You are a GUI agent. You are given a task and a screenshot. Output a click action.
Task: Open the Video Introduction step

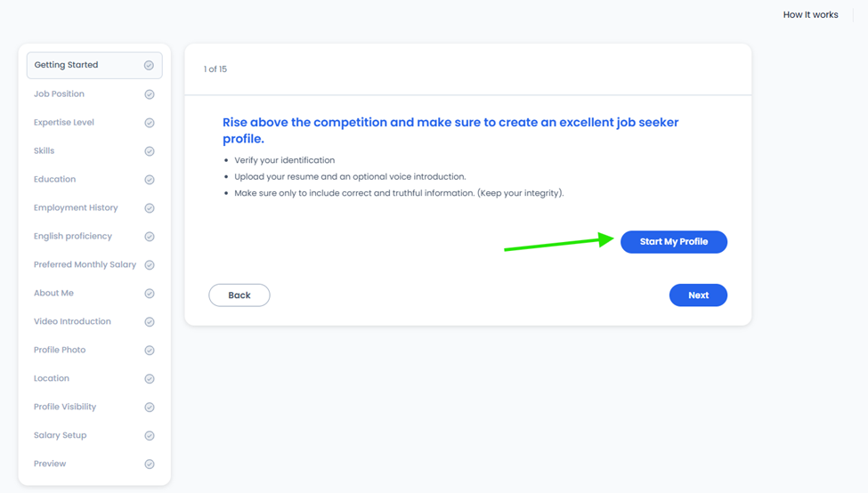pos(94,321)
